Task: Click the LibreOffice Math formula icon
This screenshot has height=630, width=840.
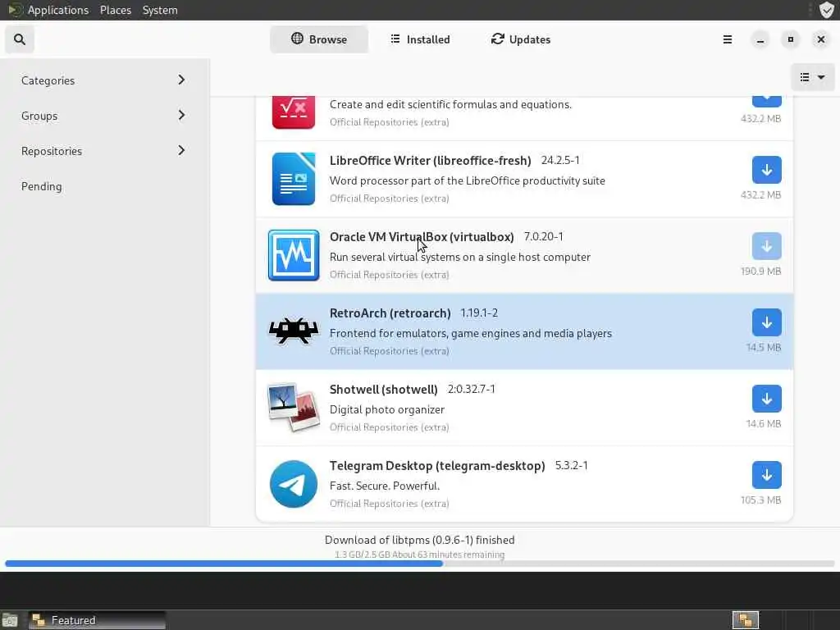Action: tap(294, 112)
